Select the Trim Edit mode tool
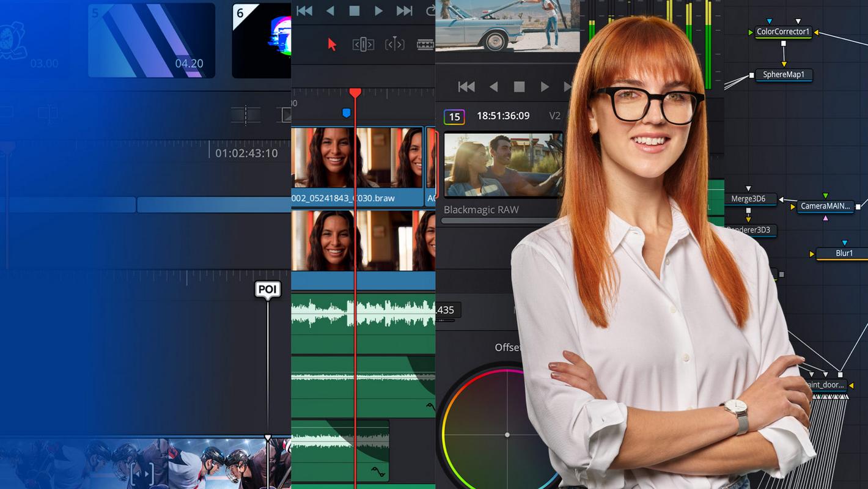This screenshot has height=489, width=868. [x=363, y=44]
